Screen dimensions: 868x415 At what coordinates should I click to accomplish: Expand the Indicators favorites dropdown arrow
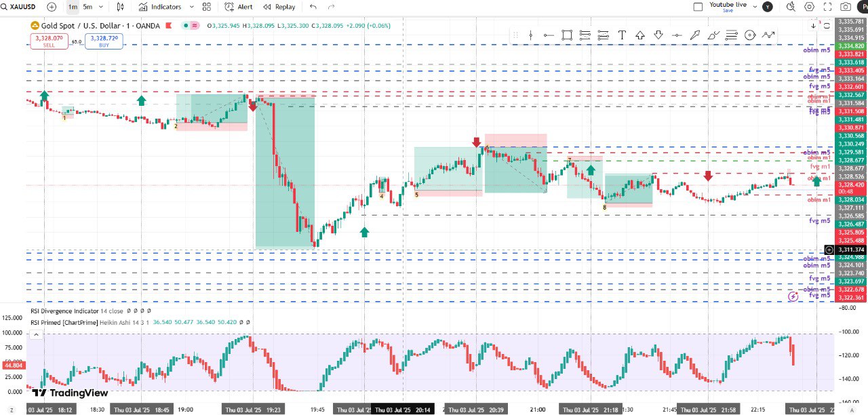click(x=192, y=7)
